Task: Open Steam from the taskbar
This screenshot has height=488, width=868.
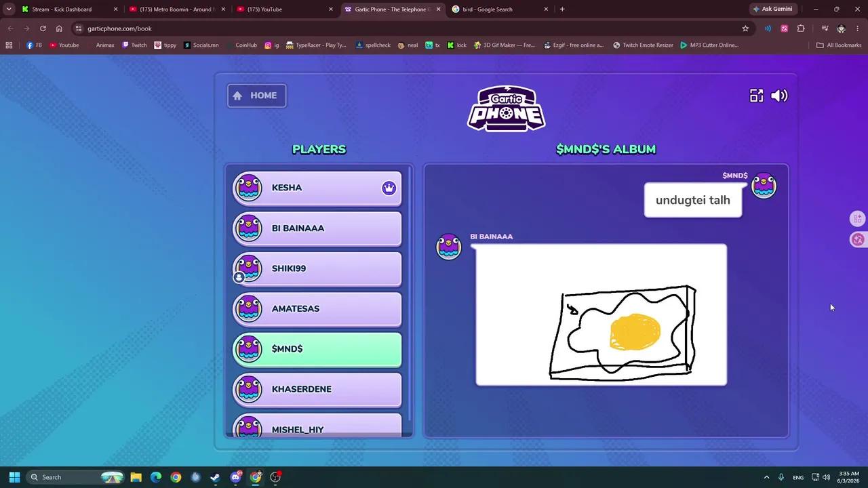Action: [215, 477]
